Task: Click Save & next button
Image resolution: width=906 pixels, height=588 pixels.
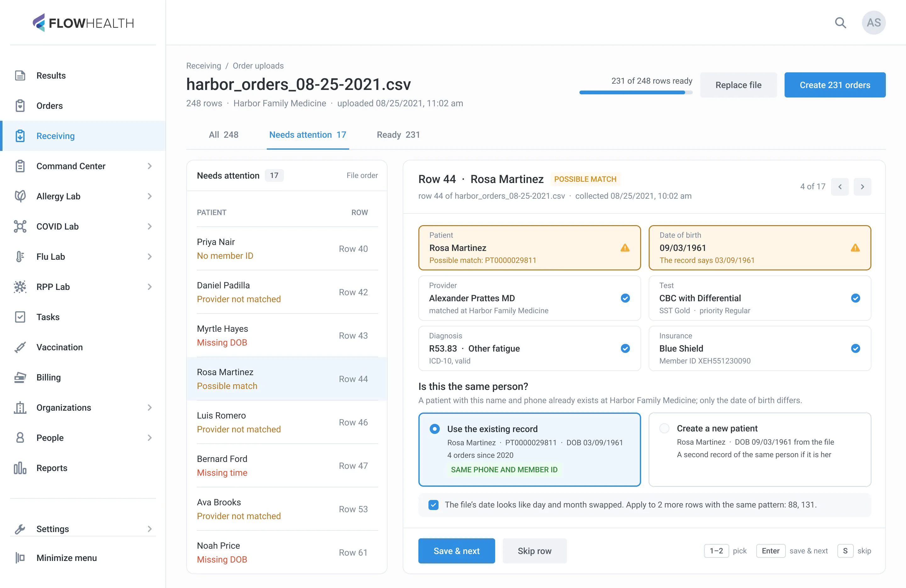Action: click(456, 551)
